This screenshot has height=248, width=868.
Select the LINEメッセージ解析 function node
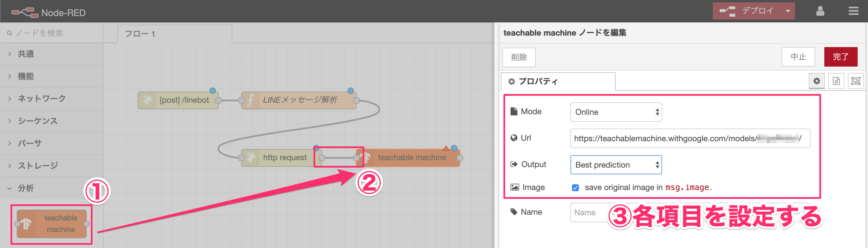click(x=299, y=100)
